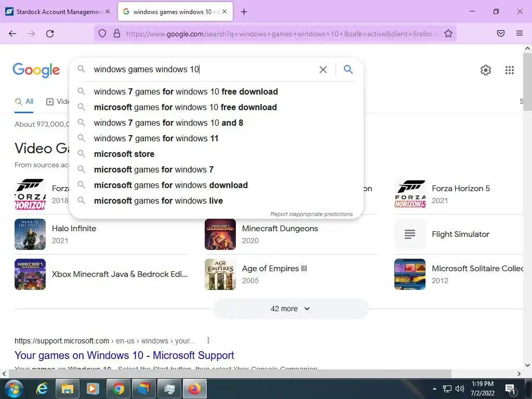Select suggestion microsoft games for windows 7
532x399 pixels.
tap(217, 170)
